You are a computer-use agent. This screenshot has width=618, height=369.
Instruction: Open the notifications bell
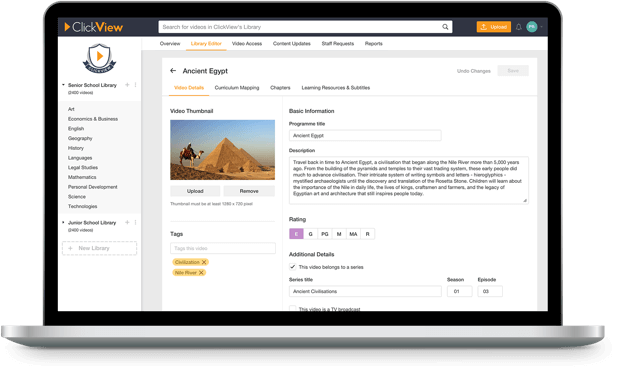pyautogui.click(x=519, y=27)
